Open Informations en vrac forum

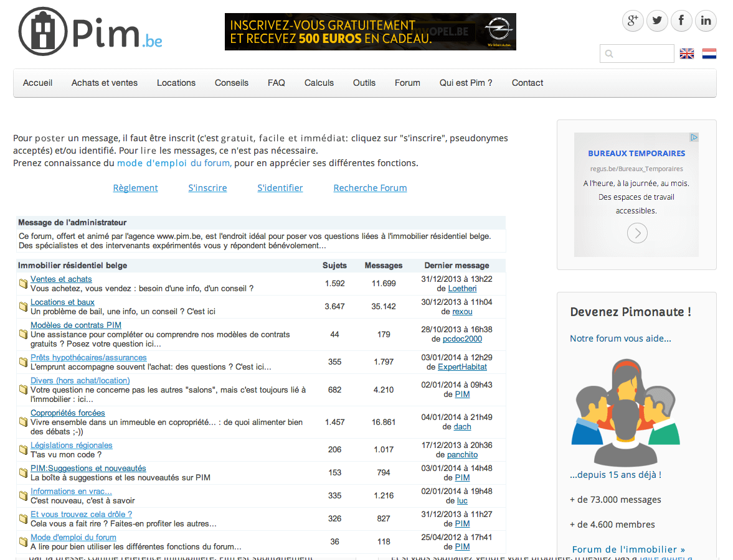point(71,492)
